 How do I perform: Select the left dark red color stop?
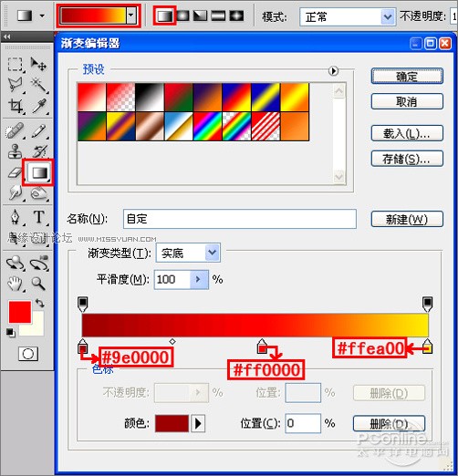point(82,347)
